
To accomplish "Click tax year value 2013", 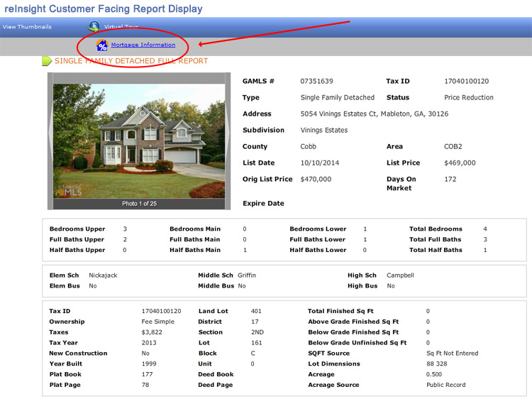I will coord(149,343).
